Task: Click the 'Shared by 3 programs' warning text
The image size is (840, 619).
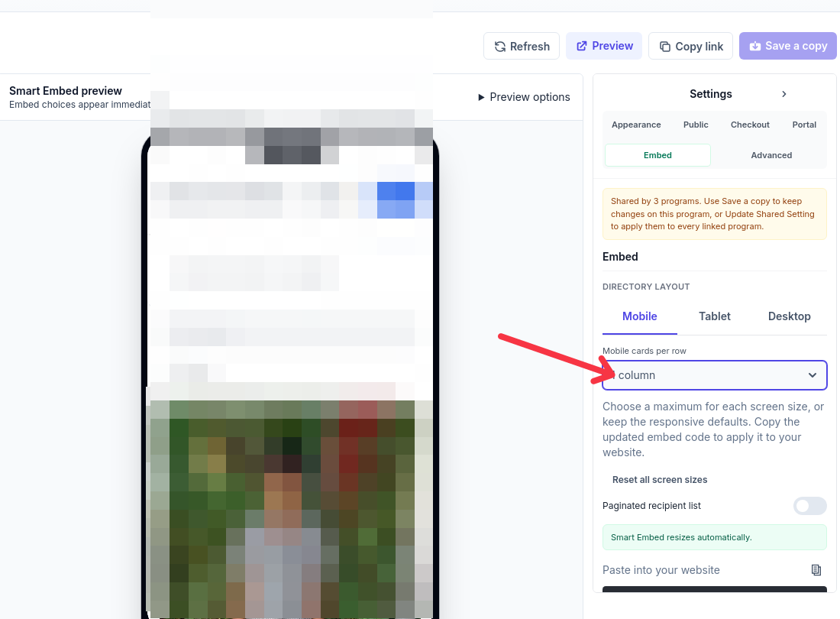Action: 715,214
